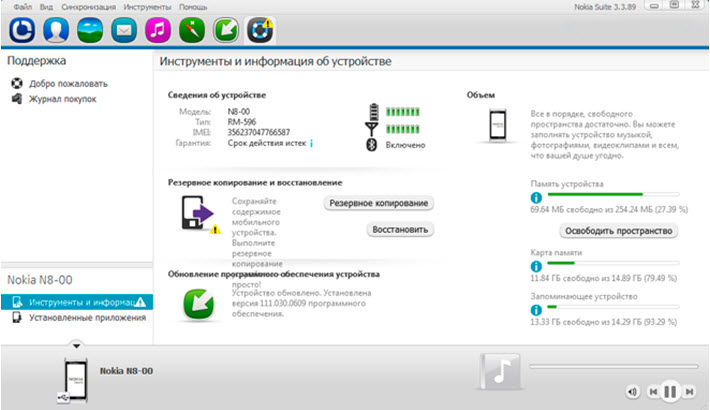The height and width of the screenshot is (410, 710).
Task: Click the Память устройства usage bar
Action: tap(614, 194)
